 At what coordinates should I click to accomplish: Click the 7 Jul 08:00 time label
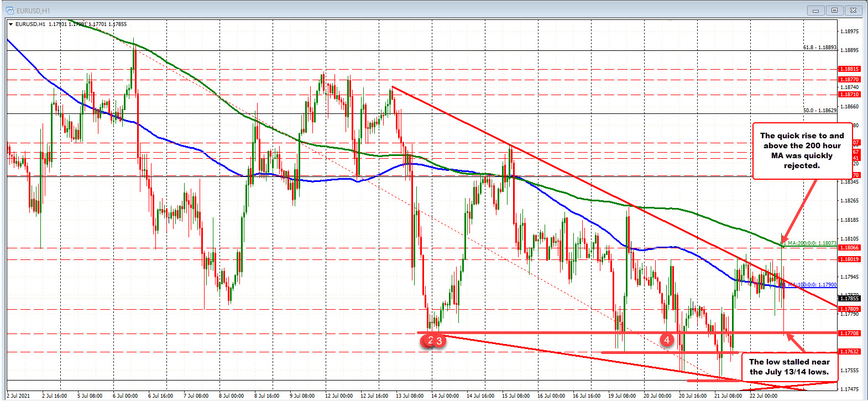pos(196,396)
